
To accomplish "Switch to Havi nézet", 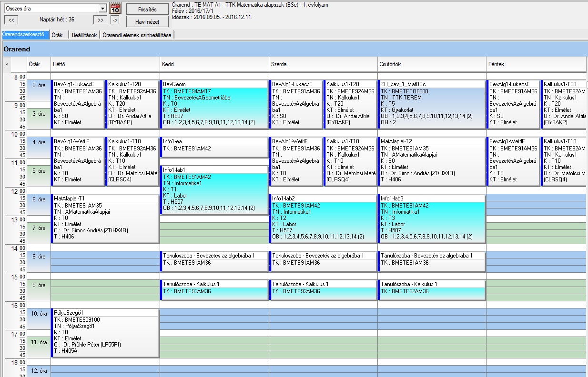I will click(x=147, y=21).
